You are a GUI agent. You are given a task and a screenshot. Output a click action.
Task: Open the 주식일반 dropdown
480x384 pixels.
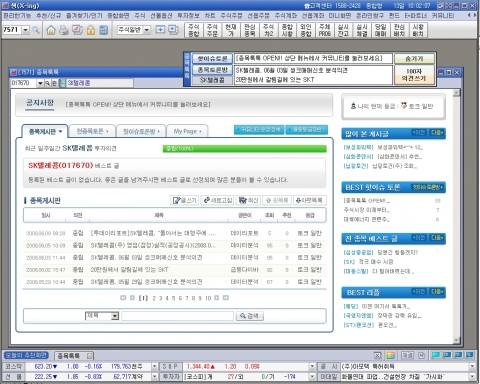click(147, 30)
